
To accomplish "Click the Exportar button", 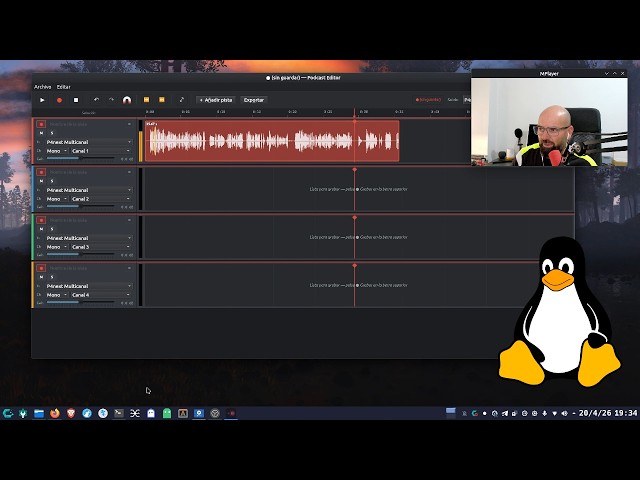I will click(253, 100).
